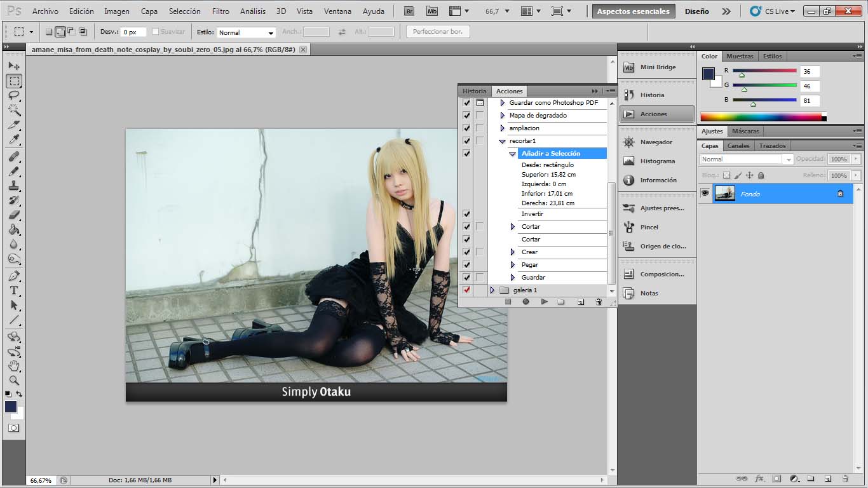Toggle check for Guardar como Photoshop PDF action
The height and width of the screenshot is (488, 868).
(466, 103)
